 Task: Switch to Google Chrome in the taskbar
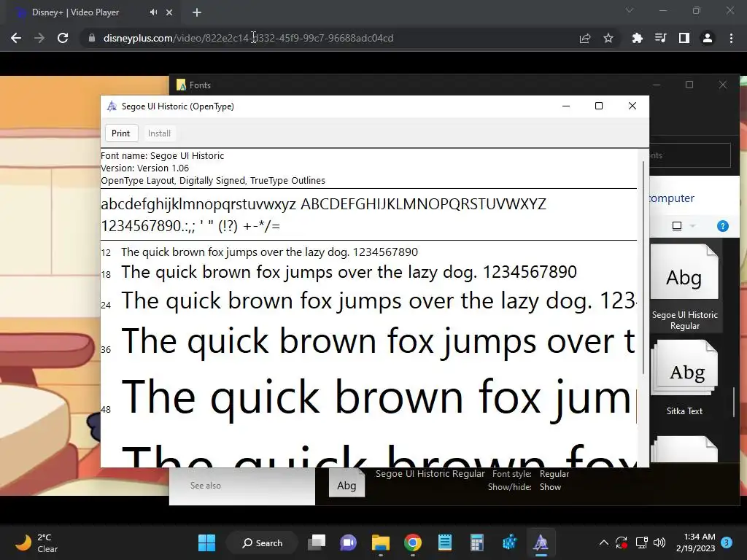(413, 542)
